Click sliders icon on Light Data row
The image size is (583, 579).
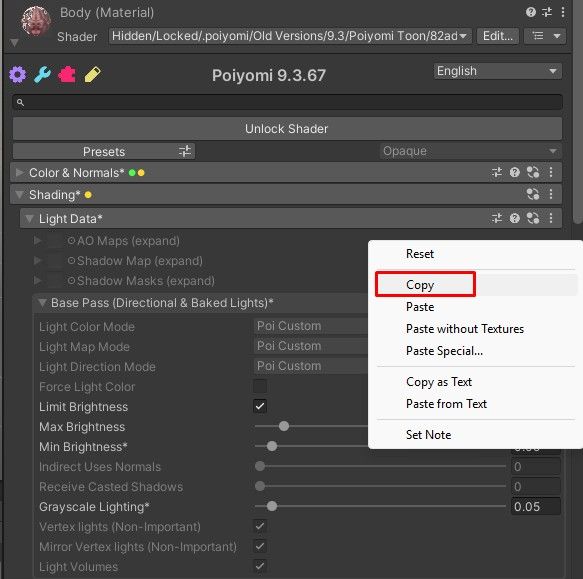tap(497, 218)
